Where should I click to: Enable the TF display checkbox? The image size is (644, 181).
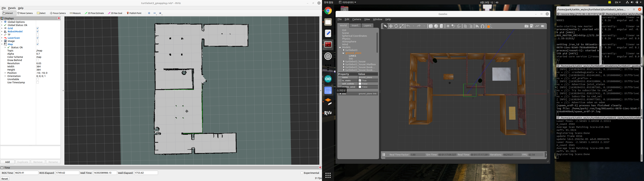[38, 35]
